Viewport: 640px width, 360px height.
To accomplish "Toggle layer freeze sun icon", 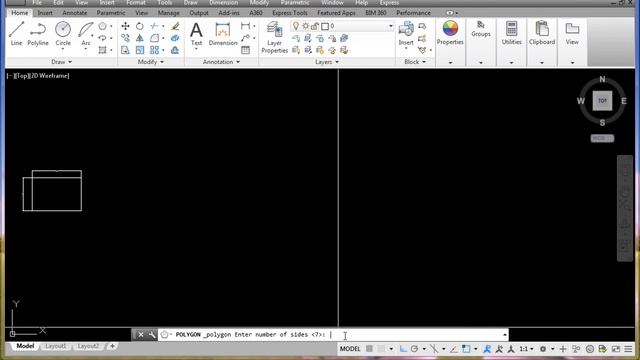I will coord(305,26).
